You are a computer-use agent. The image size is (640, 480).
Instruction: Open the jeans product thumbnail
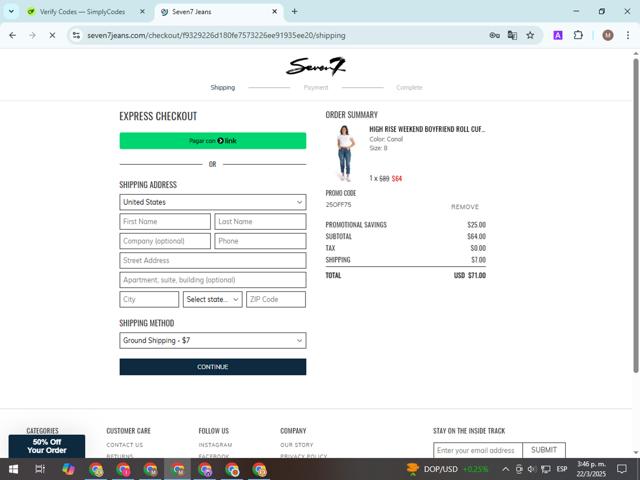345,153
